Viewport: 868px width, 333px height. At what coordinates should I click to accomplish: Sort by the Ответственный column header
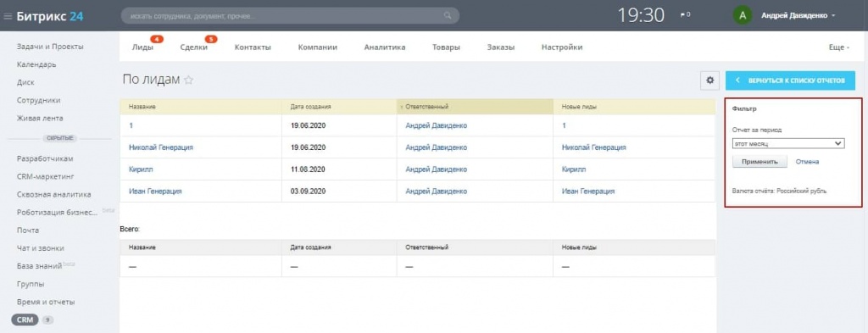426,107
